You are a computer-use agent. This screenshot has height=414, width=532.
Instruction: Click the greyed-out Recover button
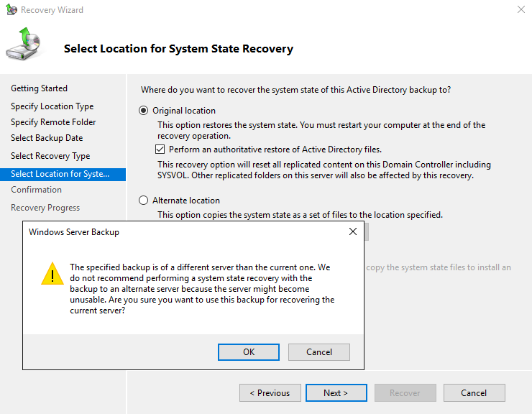pos(405,393)
